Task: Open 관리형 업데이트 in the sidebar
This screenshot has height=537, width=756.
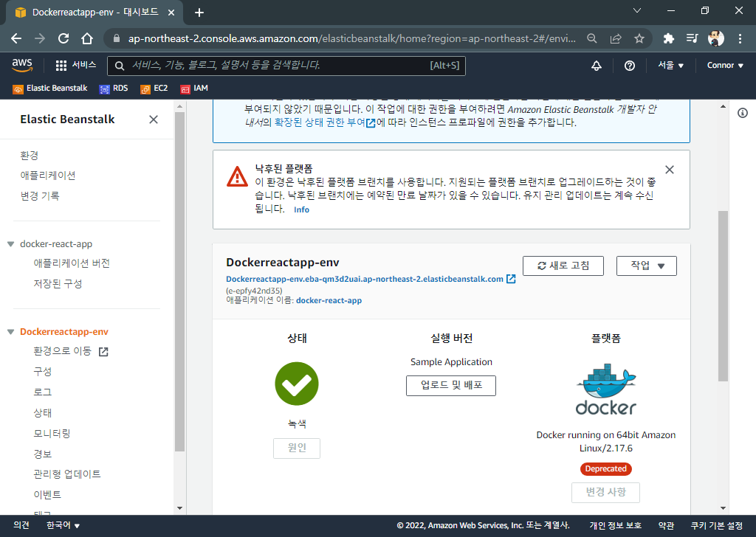Action: click(67, 474)
